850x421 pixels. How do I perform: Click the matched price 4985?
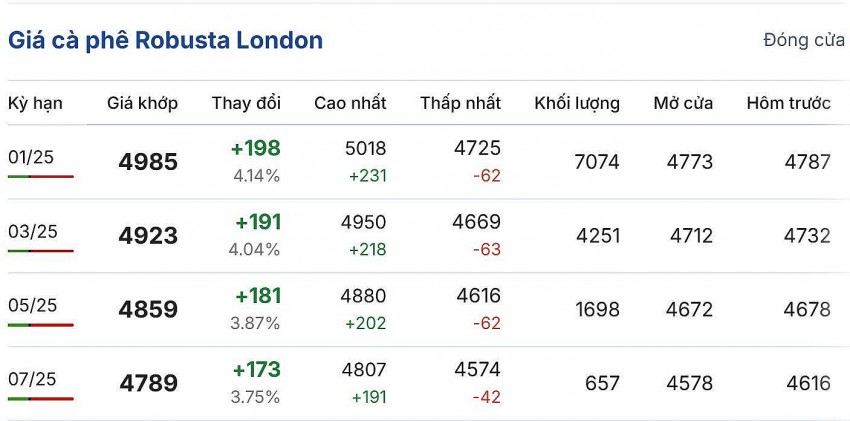[148, 162]
